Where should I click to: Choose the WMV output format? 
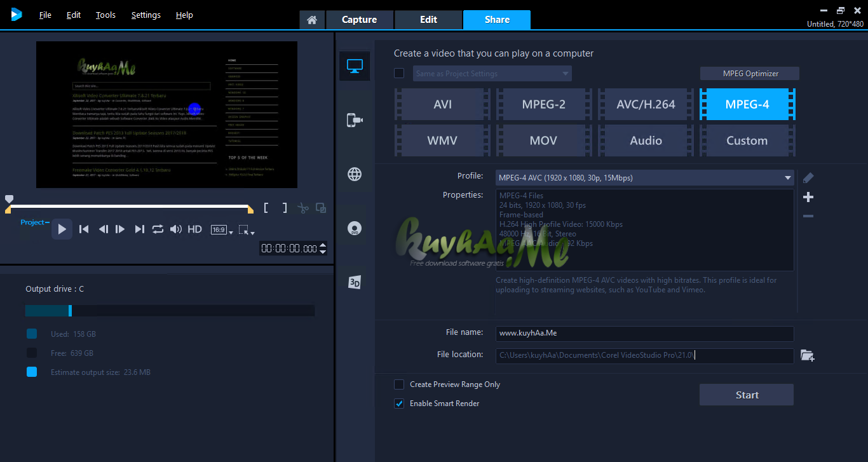point(442,140)
